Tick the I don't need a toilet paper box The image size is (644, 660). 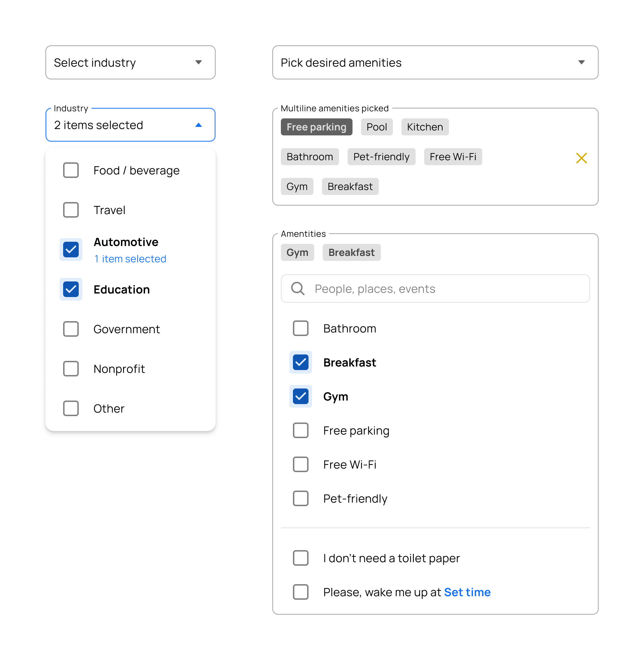click(300, 558)
